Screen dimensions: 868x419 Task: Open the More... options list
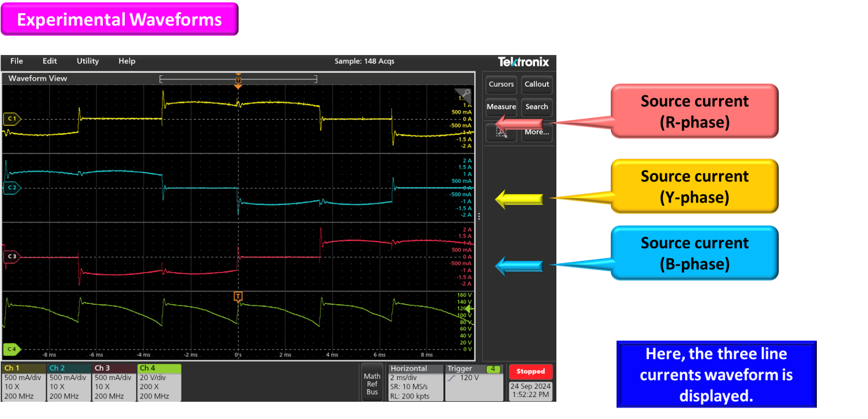[x=537, y=132]
